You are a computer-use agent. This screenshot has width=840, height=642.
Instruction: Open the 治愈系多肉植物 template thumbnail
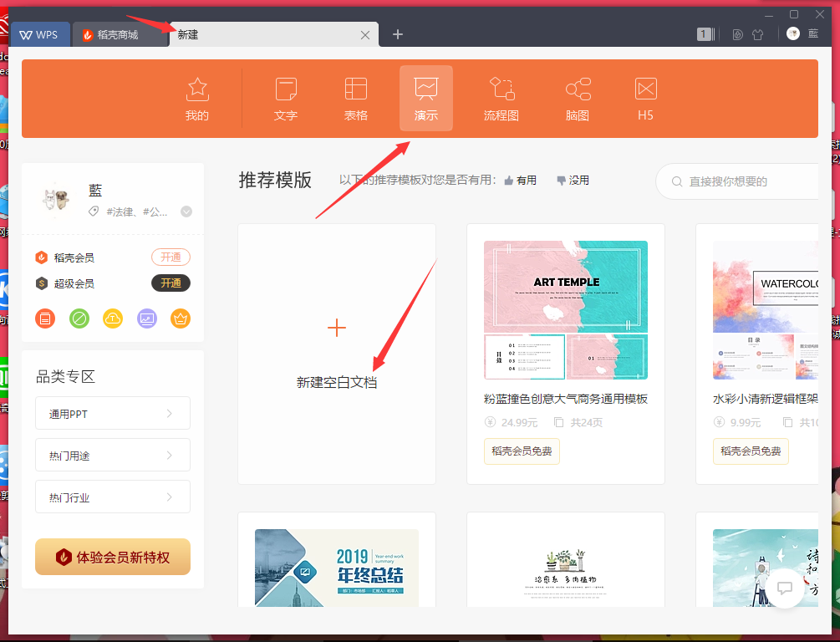(566, 568)
